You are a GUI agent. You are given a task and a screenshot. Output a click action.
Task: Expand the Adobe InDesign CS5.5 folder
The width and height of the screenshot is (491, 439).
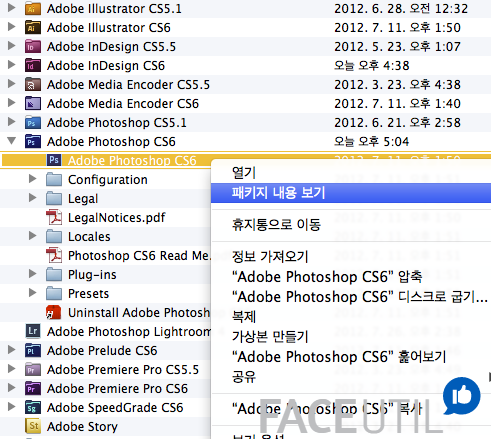12,46
